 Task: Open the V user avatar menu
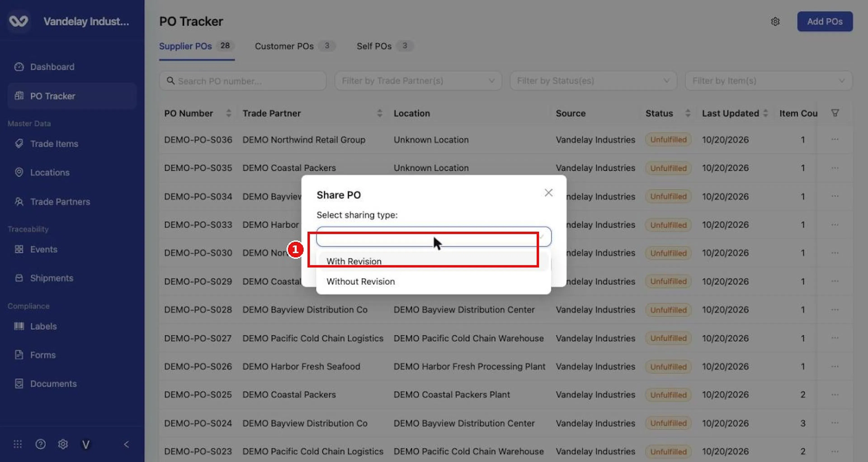pyautogui.click(x=86, y=444)
